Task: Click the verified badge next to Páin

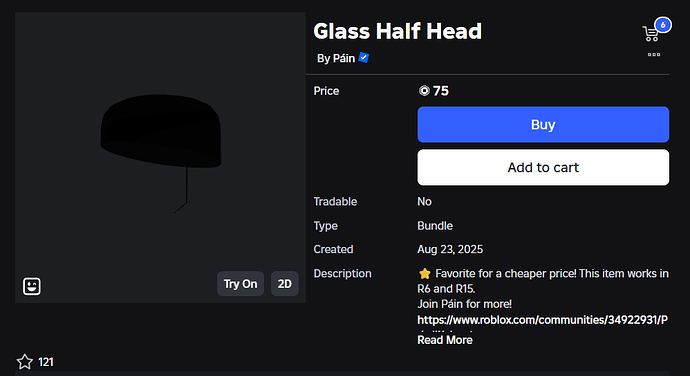Action: pos(363,58)
